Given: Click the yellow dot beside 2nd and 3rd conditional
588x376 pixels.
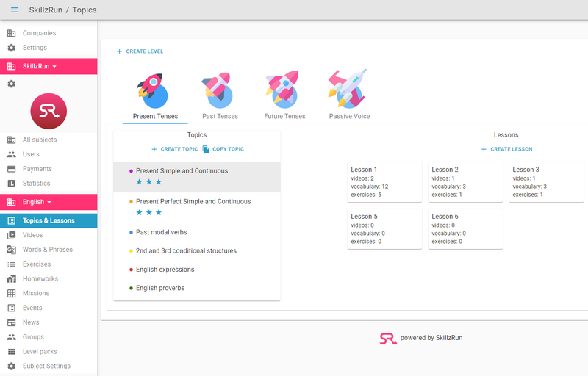Looking at the screenshot, I should point(131,251).
